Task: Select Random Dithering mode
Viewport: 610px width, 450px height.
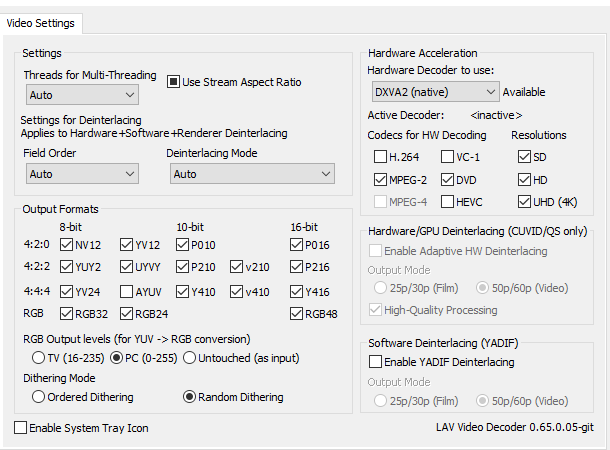Action: [x=189, y=397]
